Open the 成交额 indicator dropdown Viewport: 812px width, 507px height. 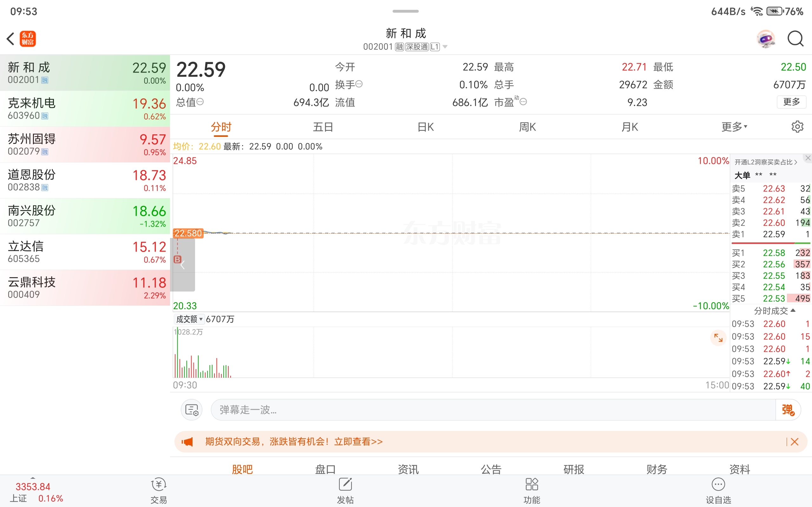coord(190,319)
